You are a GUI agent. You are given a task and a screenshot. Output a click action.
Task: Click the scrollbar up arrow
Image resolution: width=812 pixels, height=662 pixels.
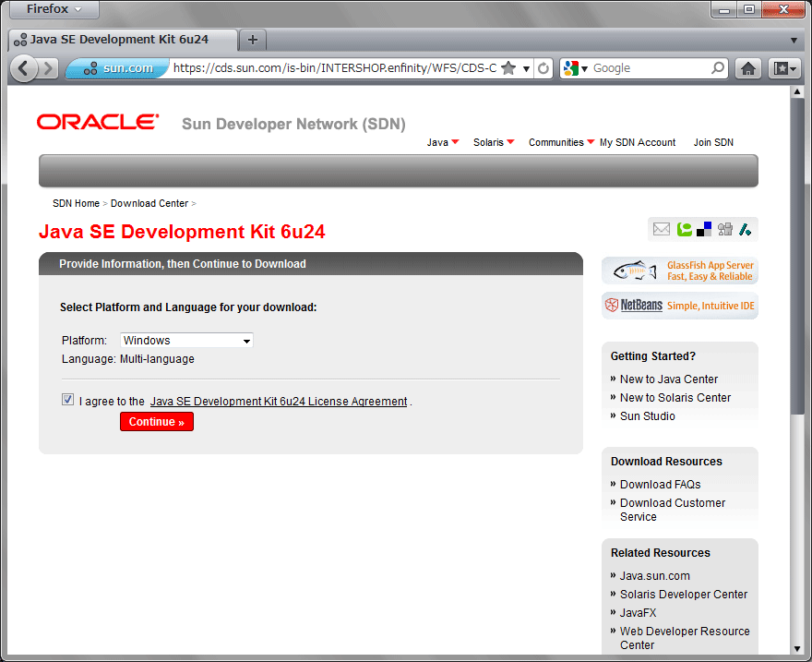(797, 91)
